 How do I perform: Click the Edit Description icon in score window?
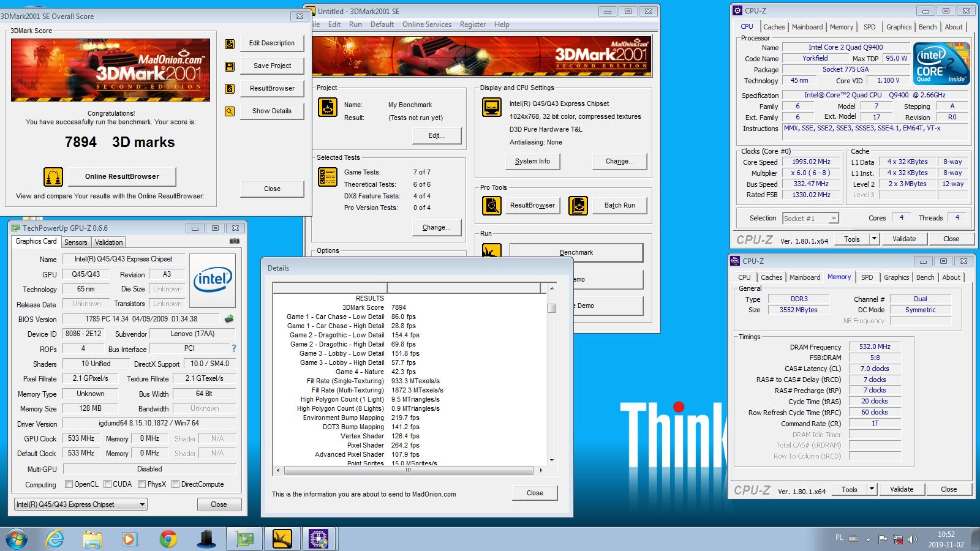[x=230, y=43]
